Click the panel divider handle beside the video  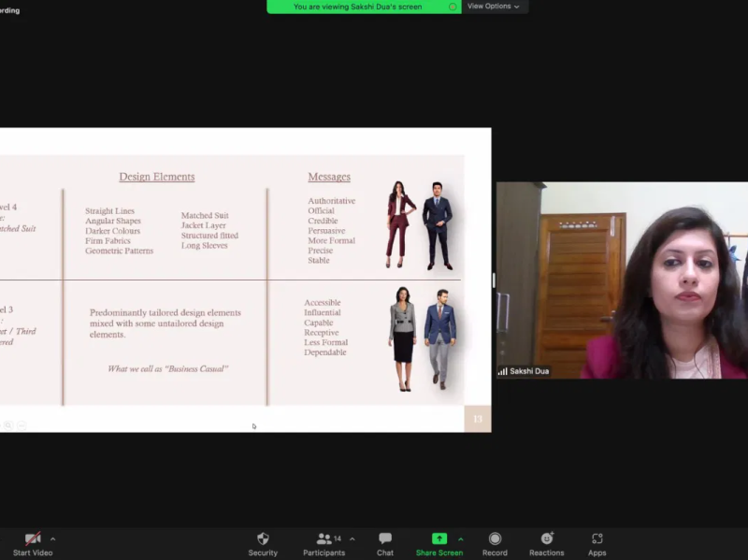494,280
